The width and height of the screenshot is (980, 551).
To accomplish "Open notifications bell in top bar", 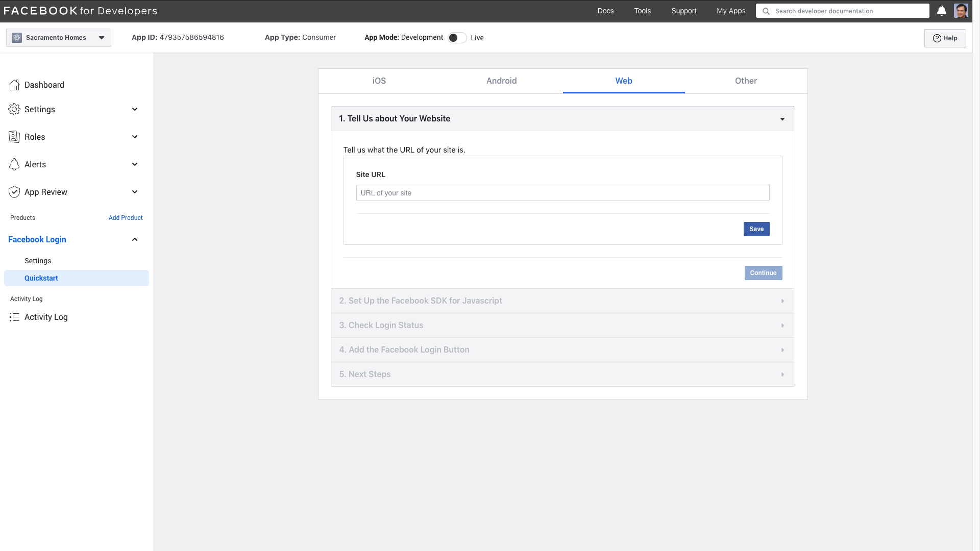I will (x=942, y=11).
